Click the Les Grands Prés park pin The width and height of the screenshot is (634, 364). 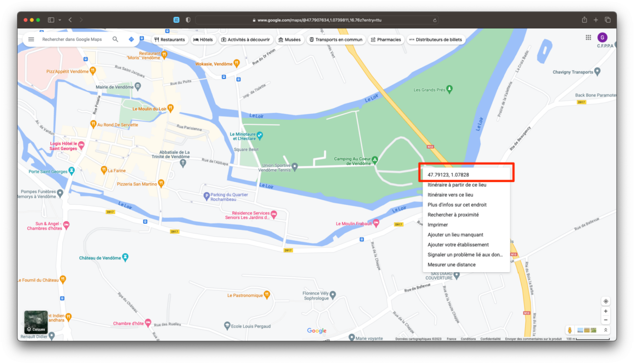pos(449,89)
